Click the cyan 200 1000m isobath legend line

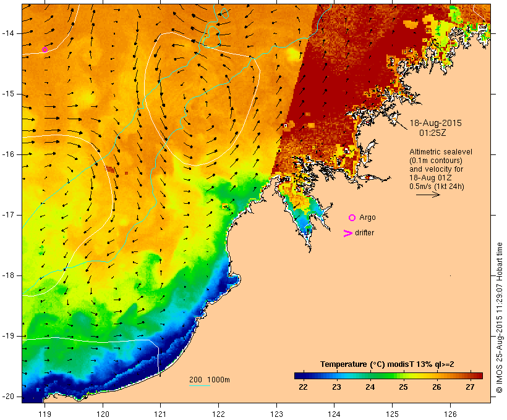pyautogui.click(x=200, y=385)
